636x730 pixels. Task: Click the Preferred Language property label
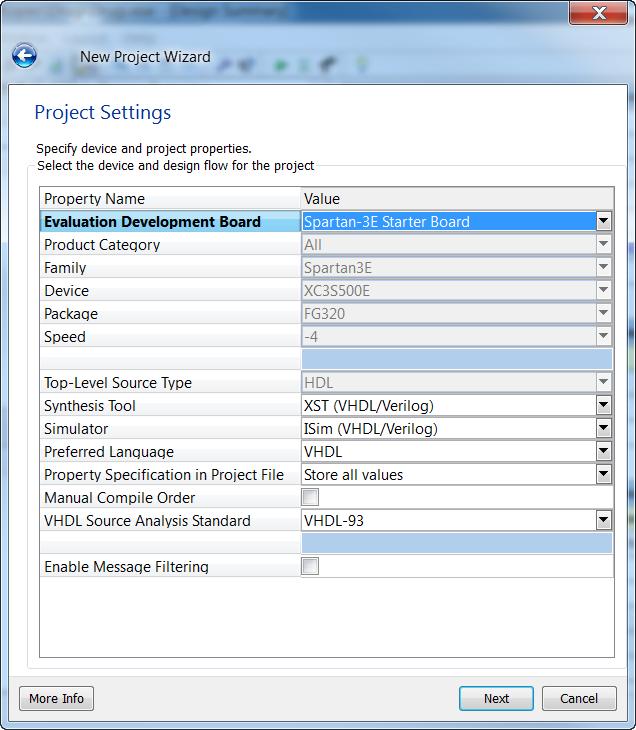(170, 452)
